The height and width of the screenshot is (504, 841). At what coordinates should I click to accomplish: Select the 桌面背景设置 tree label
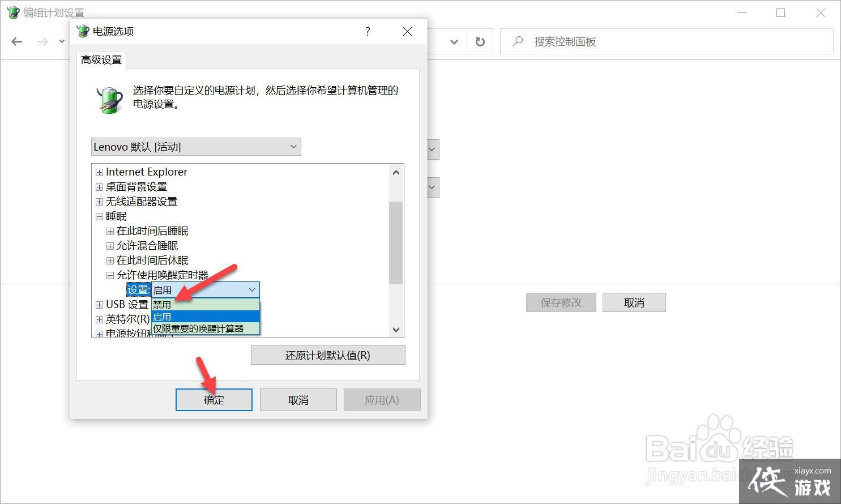(x=136, y=187)
